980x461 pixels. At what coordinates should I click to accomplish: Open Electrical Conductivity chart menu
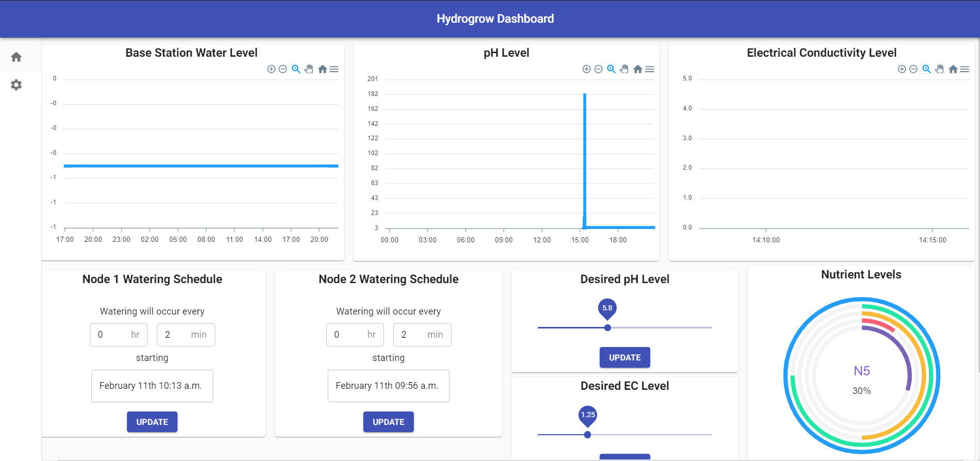point(965,69)
